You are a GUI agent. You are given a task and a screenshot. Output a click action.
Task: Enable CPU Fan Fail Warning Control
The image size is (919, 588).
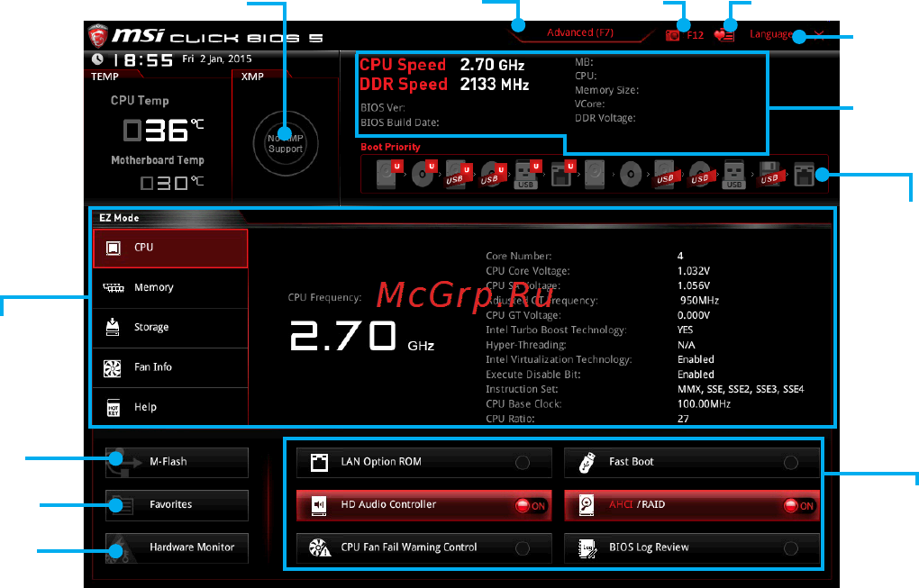pyautogui.click(x=523, y=548)
